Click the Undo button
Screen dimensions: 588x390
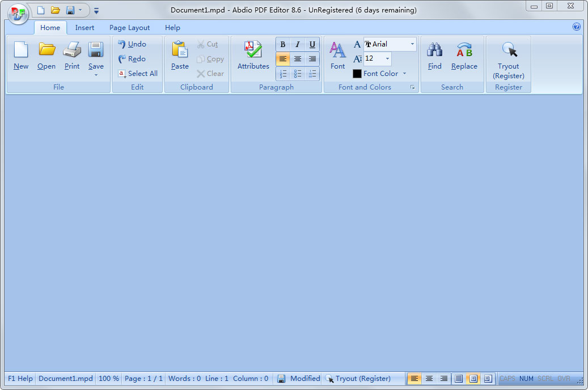click(x=132, y=44)
